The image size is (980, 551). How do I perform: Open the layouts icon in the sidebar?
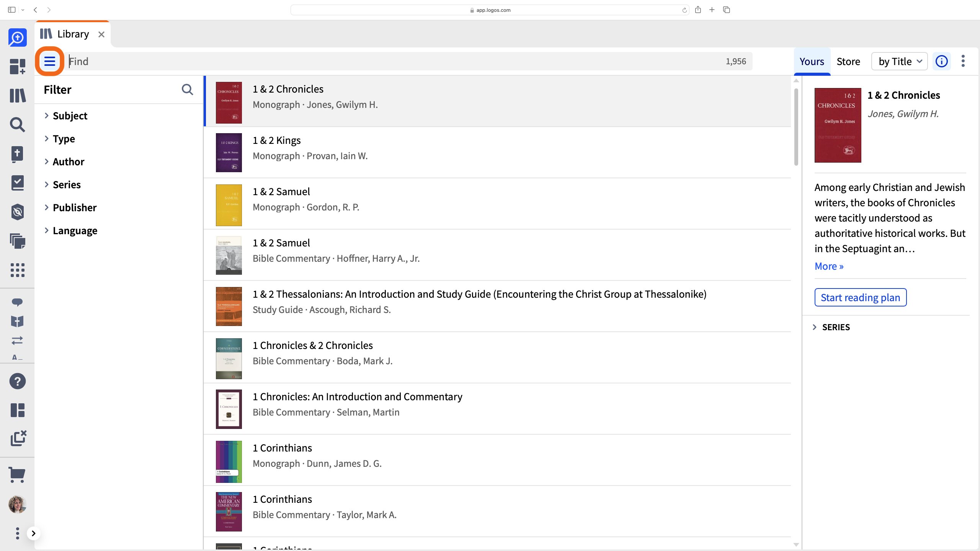click(x=18, y=410)
